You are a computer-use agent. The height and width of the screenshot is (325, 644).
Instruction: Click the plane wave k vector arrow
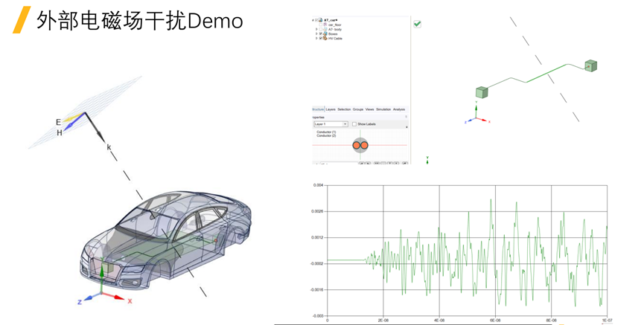pyautogui.click(x=95, y=126)
